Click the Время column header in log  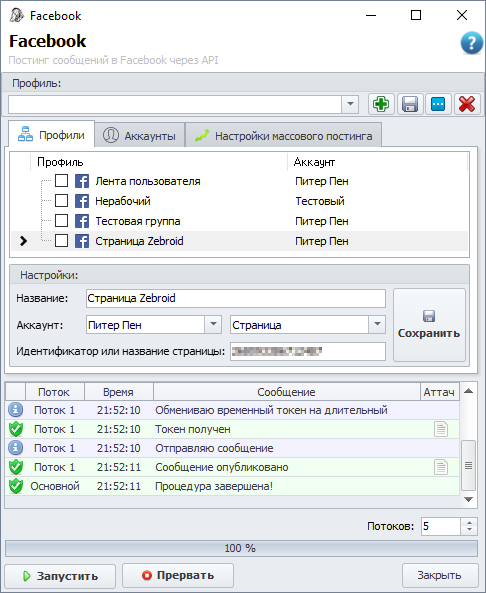(x=118, y=392)
